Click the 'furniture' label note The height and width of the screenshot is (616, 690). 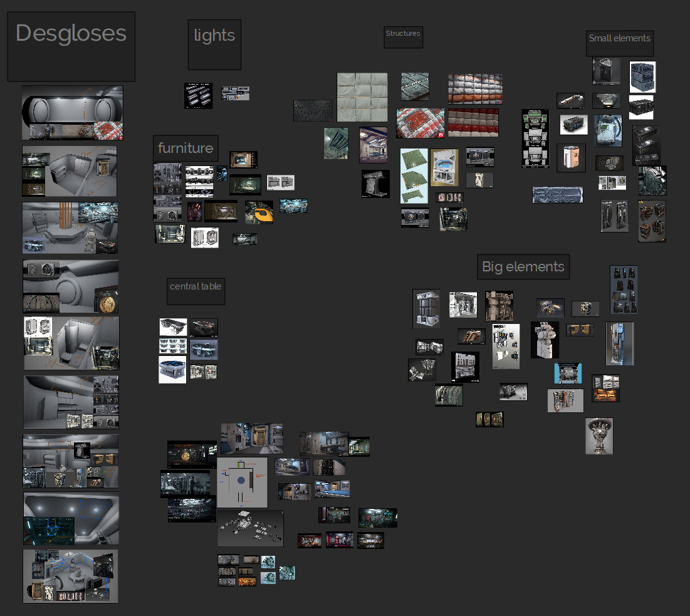pos(186,149)
